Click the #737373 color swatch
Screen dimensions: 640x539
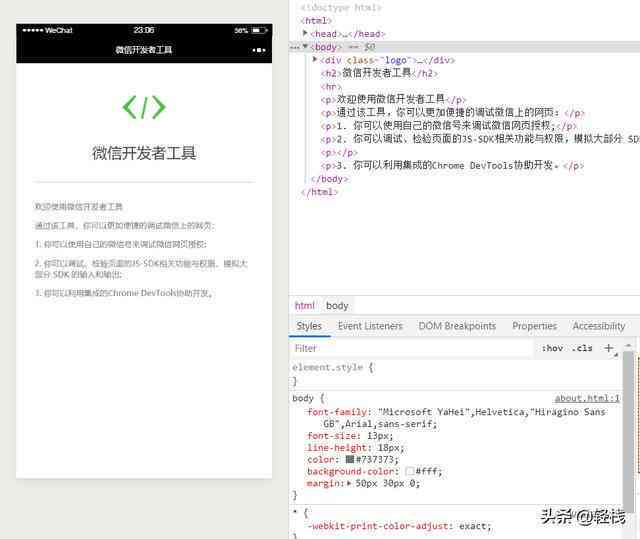350,459
